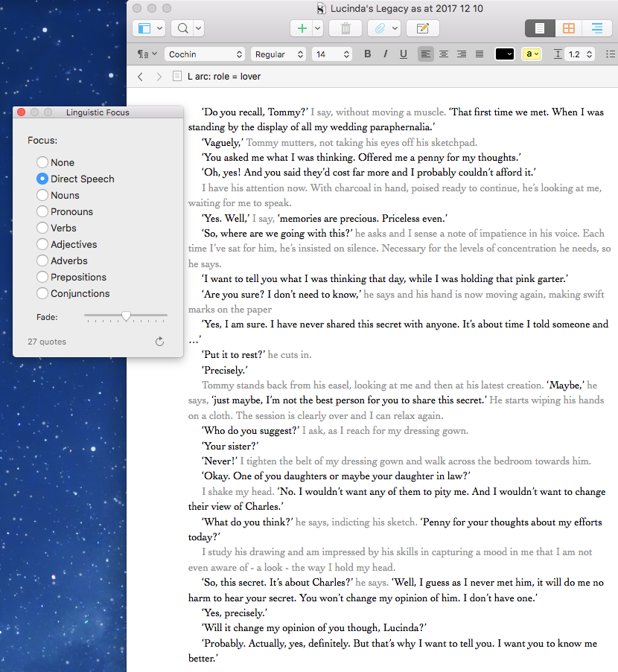Select the Pronouns focus option
The image size is (618, 672).
pos(42,211)
